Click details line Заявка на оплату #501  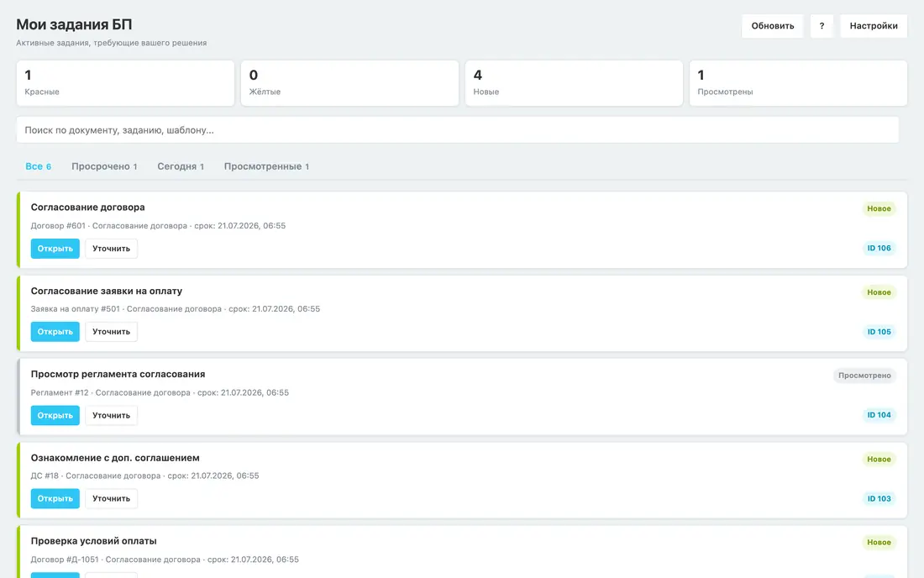coord(175,308)
